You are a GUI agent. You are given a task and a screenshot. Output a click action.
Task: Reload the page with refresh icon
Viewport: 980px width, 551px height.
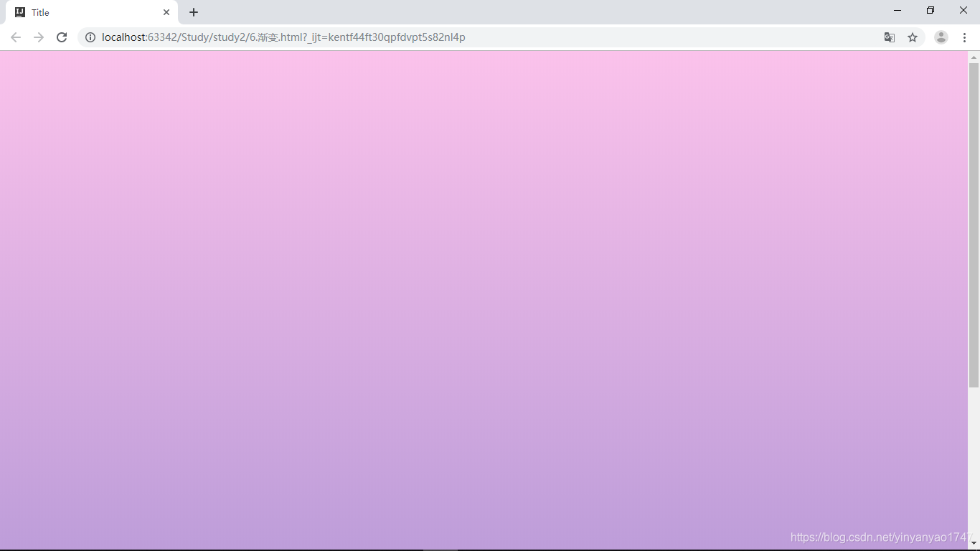click(x=62, y=37)
